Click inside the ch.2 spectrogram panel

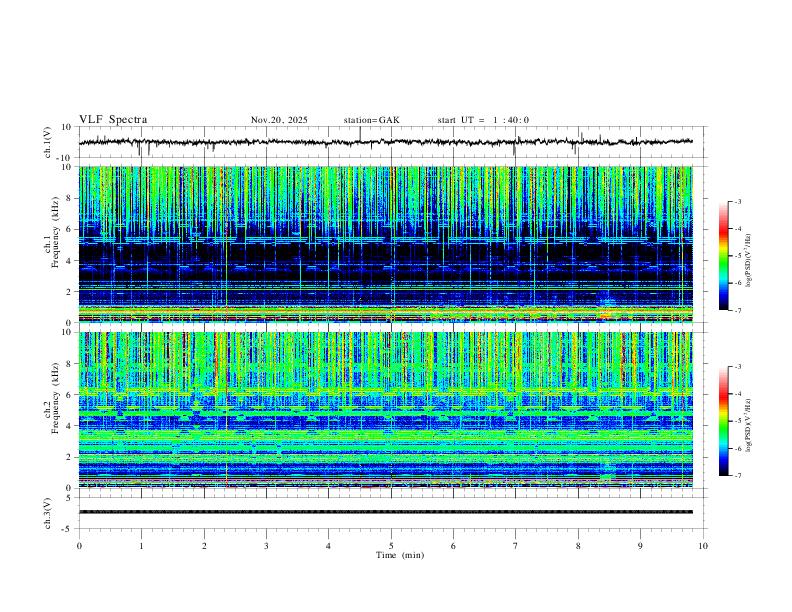[385, 410]
